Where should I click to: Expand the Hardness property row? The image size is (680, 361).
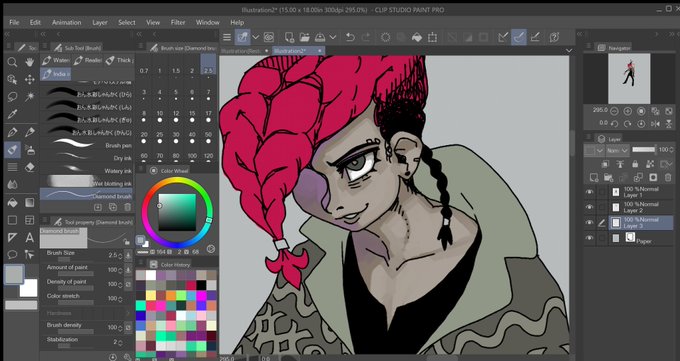coord(128,313)
